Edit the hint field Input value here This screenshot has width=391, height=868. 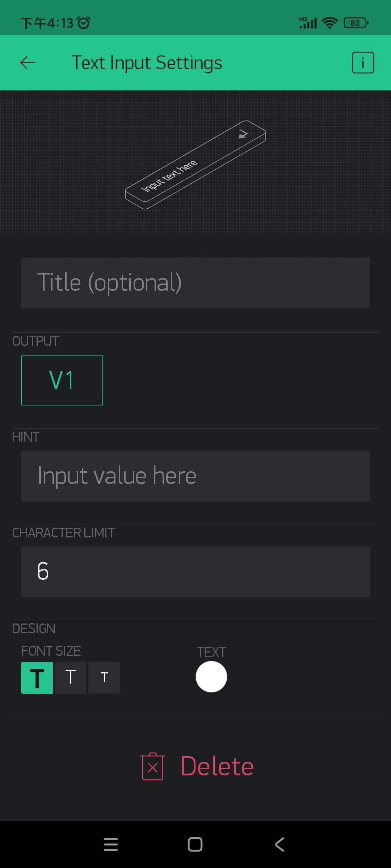coord(195,476)
